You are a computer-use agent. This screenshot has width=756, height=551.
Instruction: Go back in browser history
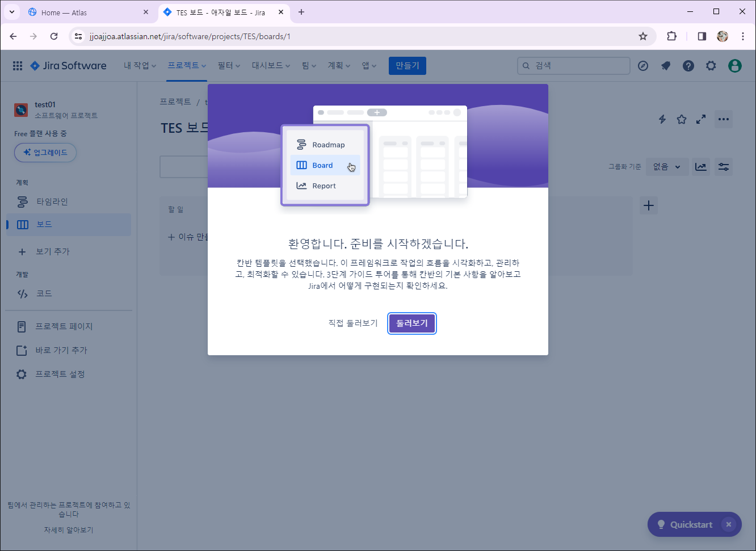click(x=13, y=36)
